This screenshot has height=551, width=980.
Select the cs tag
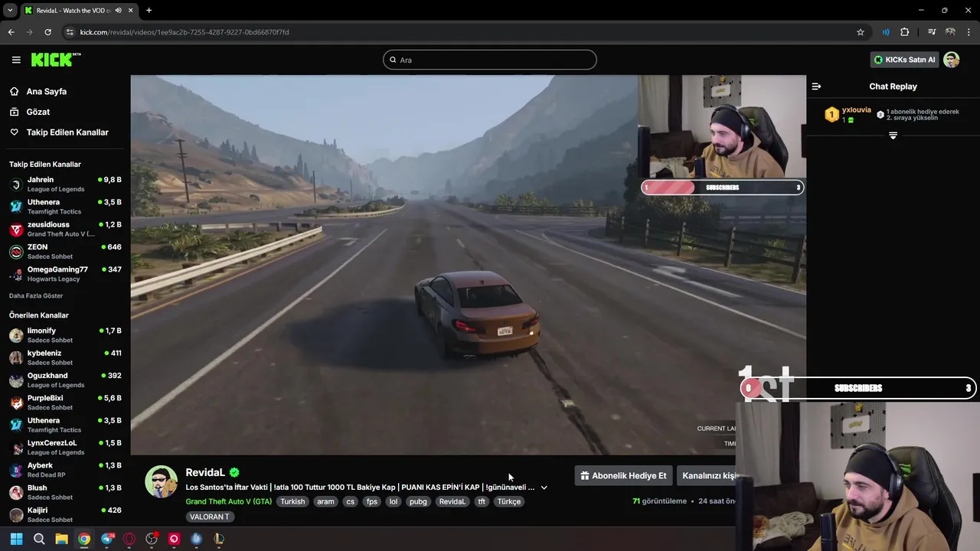350,501
